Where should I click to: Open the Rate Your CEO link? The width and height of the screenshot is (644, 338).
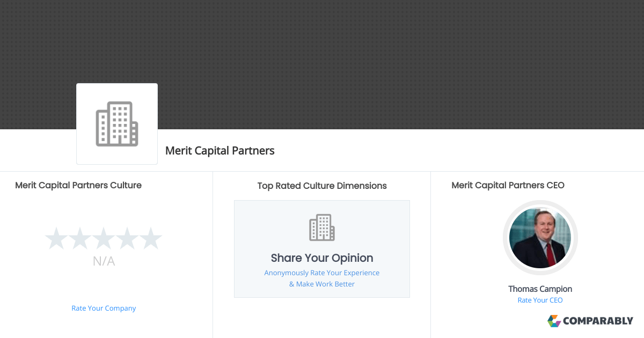pos(540,300)
